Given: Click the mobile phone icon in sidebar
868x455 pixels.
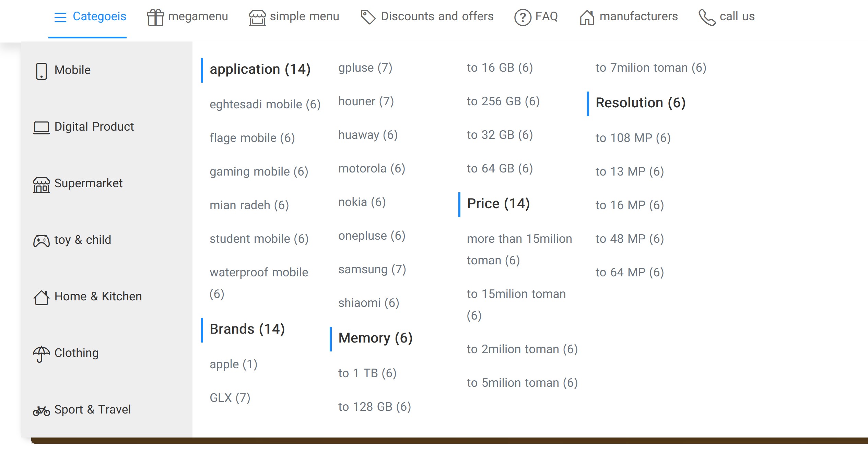Looking at the screenshot, I should pyautogui.click(x=41, y=71).
